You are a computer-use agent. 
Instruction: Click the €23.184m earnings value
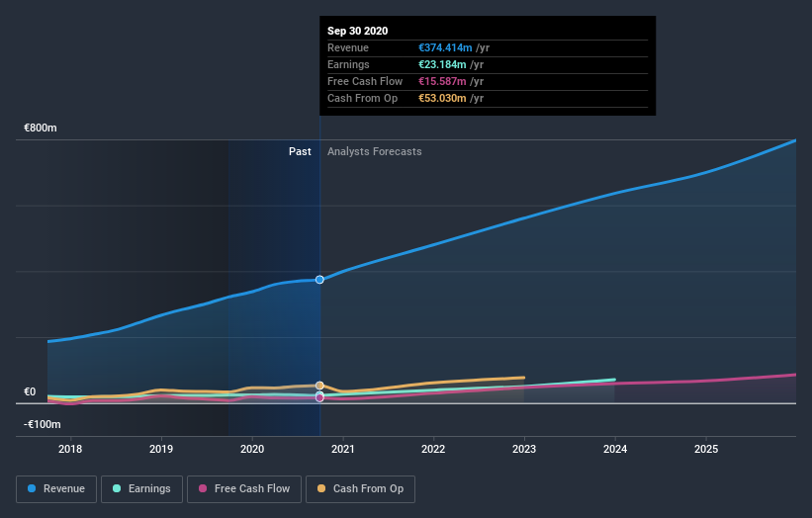(x=442, y=64)
